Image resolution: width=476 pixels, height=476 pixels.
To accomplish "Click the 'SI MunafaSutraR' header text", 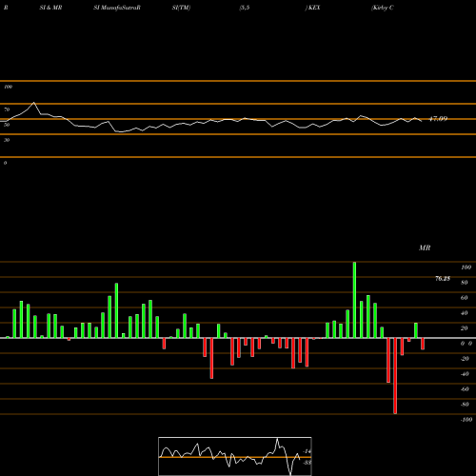I will click(117, 8).
